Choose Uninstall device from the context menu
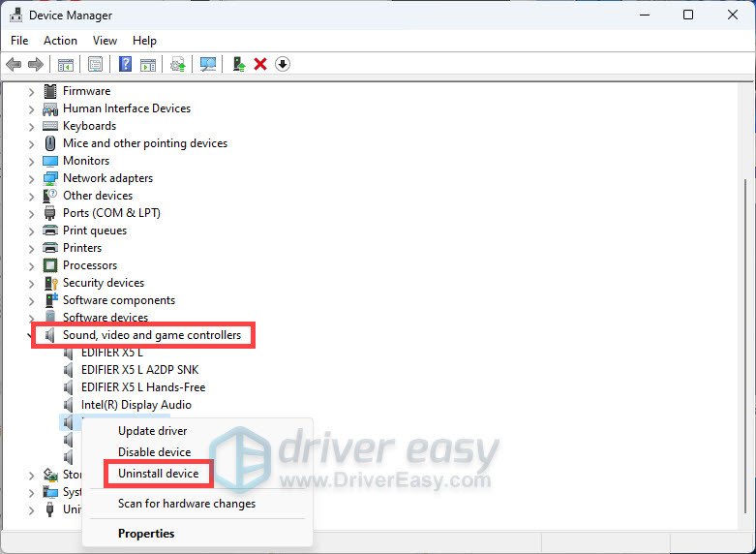 coord(158,474)
